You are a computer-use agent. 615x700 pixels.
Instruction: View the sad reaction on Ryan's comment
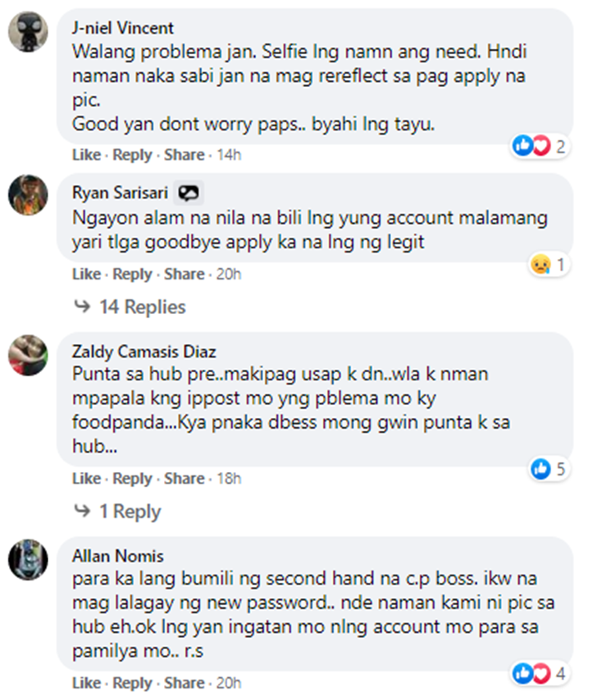549,264
